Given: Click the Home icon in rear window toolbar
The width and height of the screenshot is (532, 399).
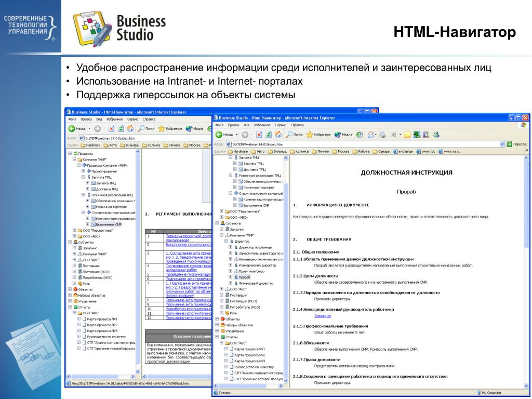Looking at the screenshot, I should [x=130, y=129].
